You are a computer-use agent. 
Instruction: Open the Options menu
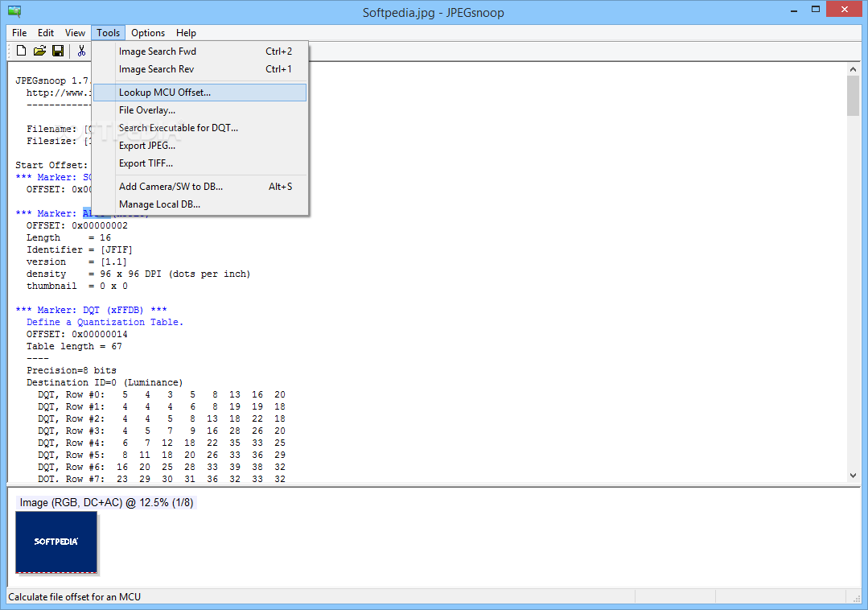point(148,33)
